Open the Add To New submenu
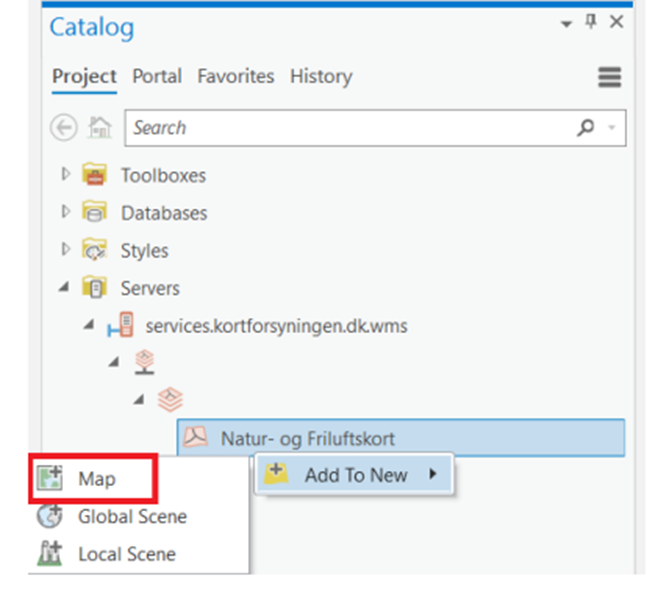The width and height of the screenshot is (672, 598). tap(354, 475)
